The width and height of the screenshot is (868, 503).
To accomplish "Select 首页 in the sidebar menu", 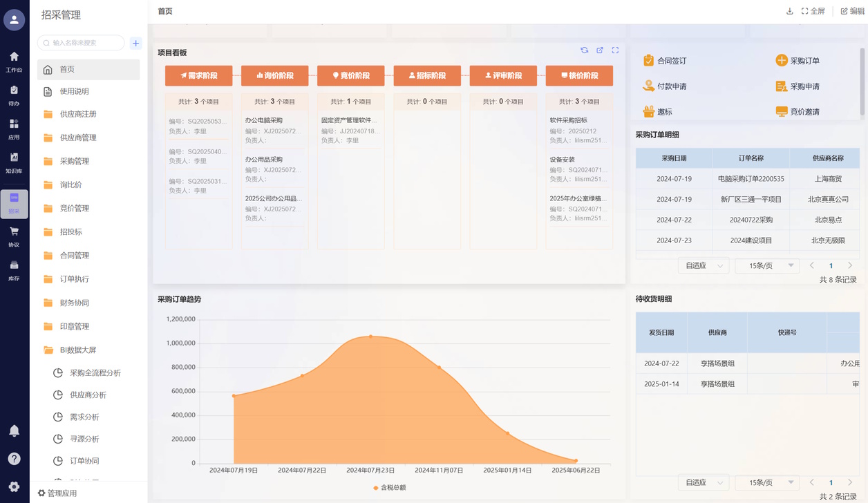I will click(67, 70).
